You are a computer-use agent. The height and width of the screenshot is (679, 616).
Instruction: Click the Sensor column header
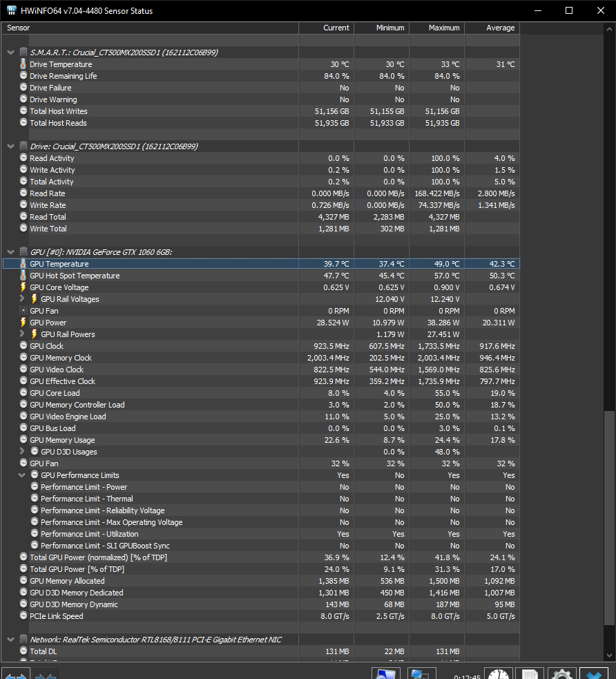click(x=150, y=28)
